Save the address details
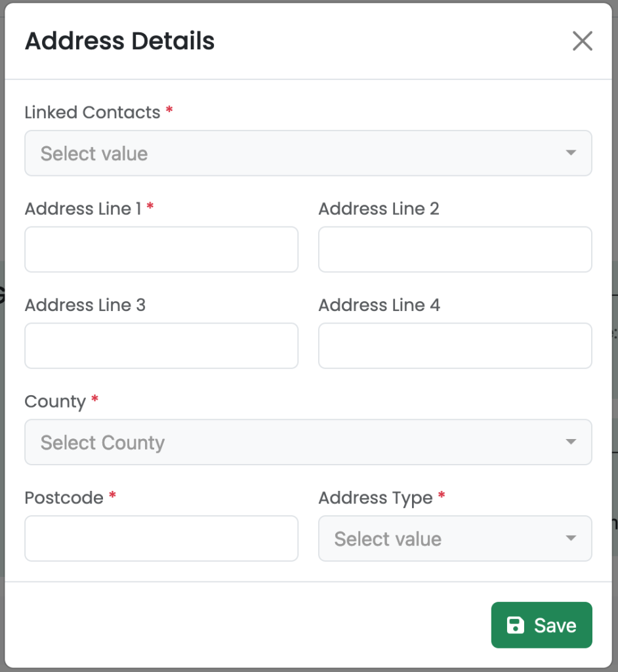618x672 pixels. [541, 625]
